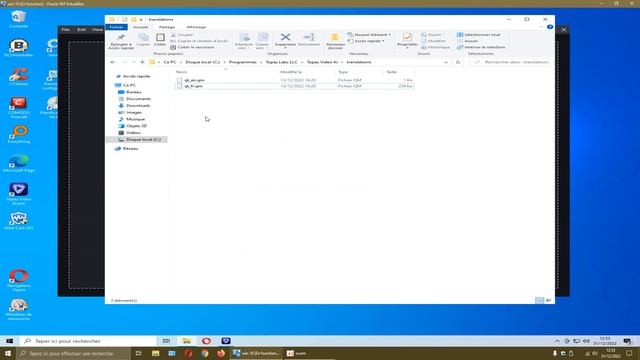Viewport: 640px width, 360px height.
Task: Open the Everything desktop icon
Action: tap(19, 134)
